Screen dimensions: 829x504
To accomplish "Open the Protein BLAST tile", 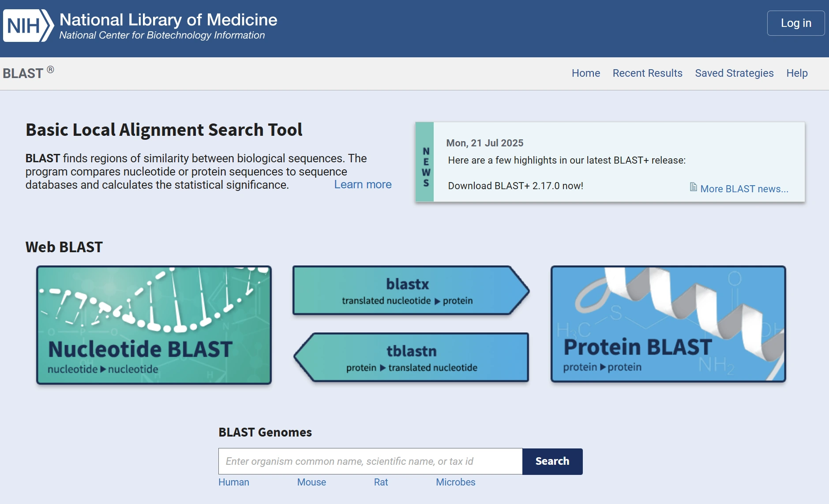I will pos(668,324).
